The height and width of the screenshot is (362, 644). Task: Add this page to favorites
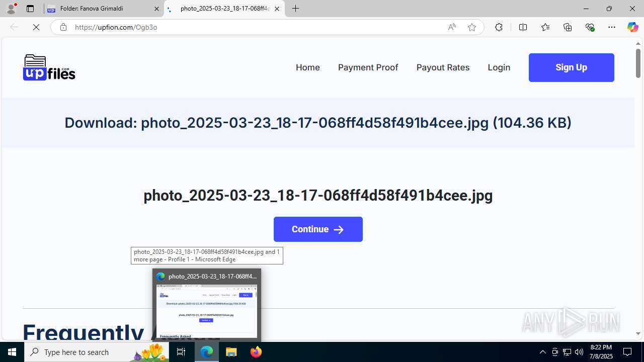[472, 27]
